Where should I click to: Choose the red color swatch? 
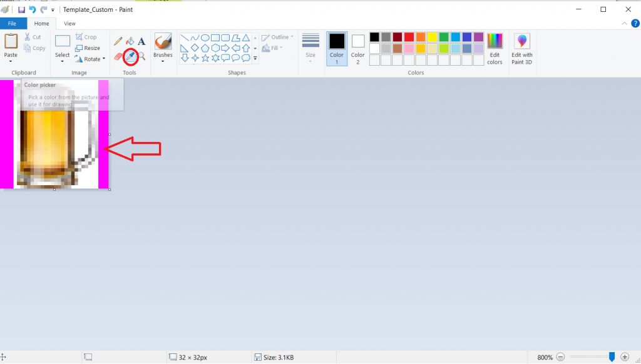[x=409, y=37]
